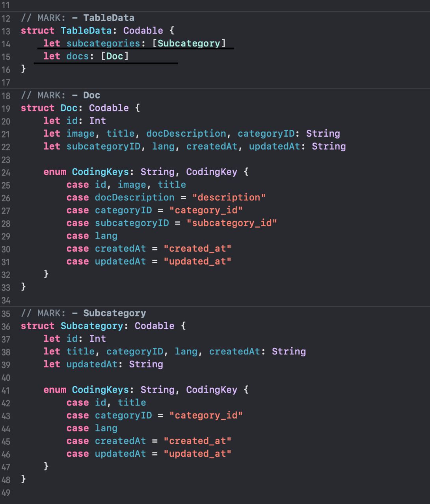The width and height of the screenshot is (430, 504).
Task: Click 'case lang' on line 44
Action: point(92,428)
